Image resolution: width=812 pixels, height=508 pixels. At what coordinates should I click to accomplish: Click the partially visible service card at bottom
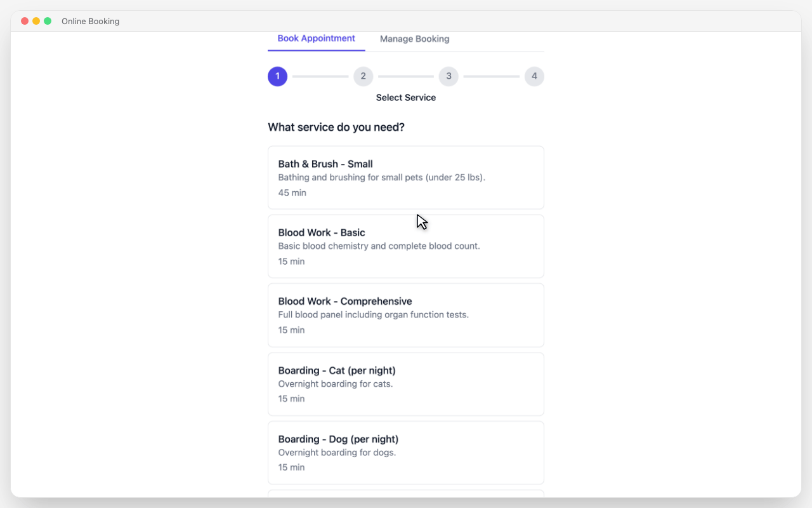[405, 495]
